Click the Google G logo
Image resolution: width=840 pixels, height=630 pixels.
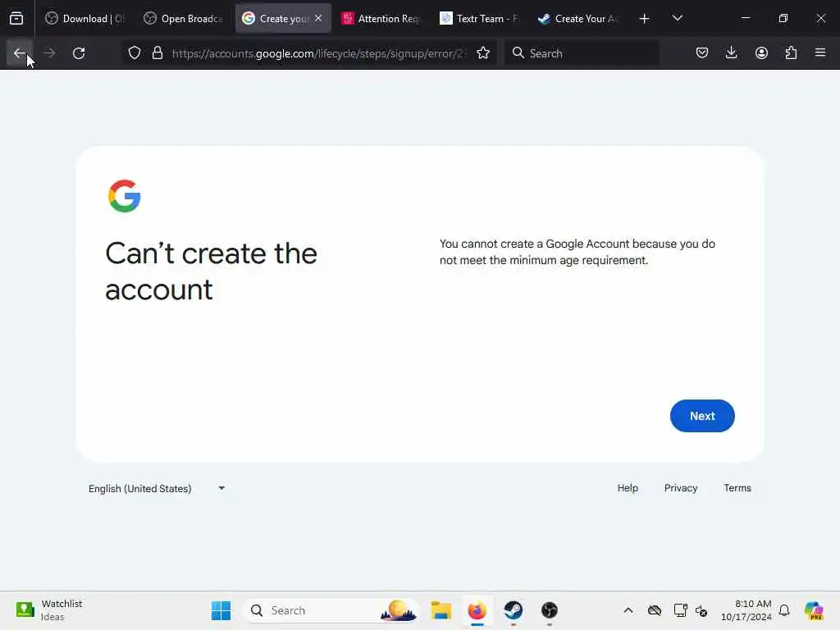click(125, 196)
